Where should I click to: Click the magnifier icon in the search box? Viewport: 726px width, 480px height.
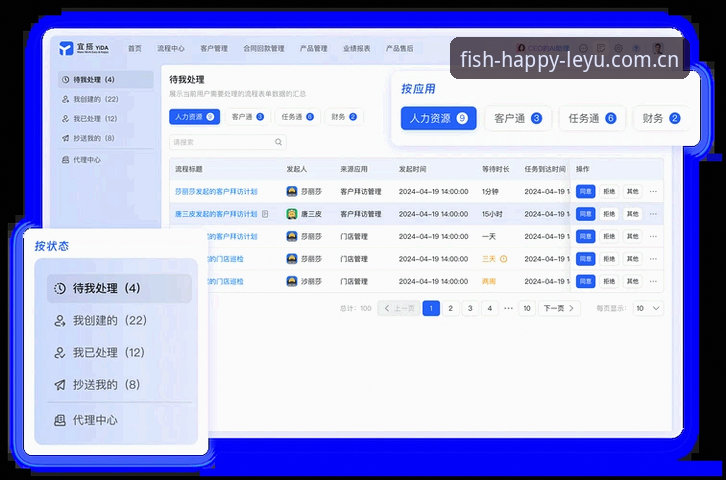coord(278,142)
